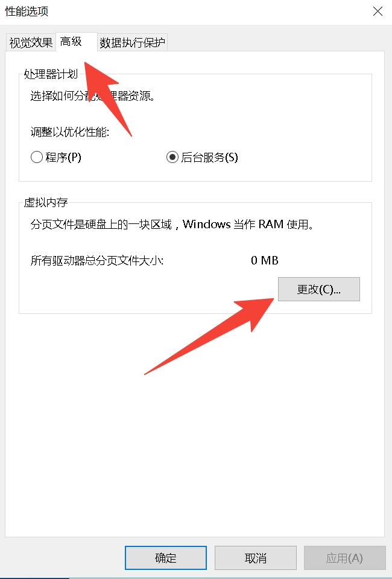Confirm with the 确定 button
392x579 pixels.
pyautogui.click(x=166, y=558)
